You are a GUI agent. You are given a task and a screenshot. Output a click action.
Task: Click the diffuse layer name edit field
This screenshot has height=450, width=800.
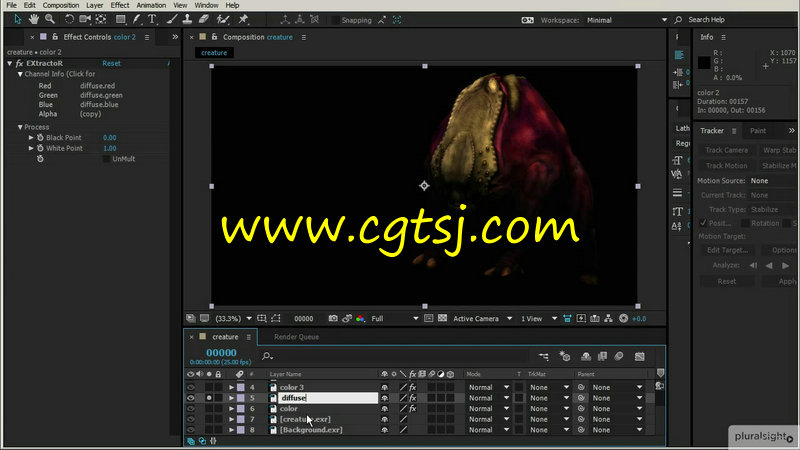pyautogui.click(x=328, y=398)
